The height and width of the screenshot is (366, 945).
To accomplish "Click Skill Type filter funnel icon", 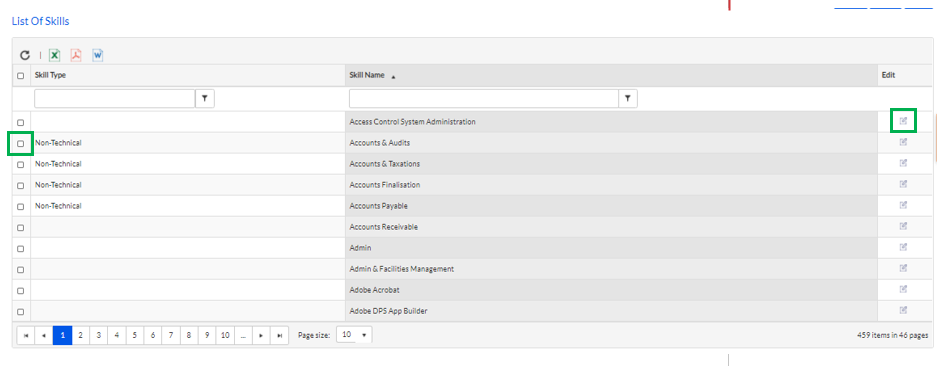I will [206, 99].
